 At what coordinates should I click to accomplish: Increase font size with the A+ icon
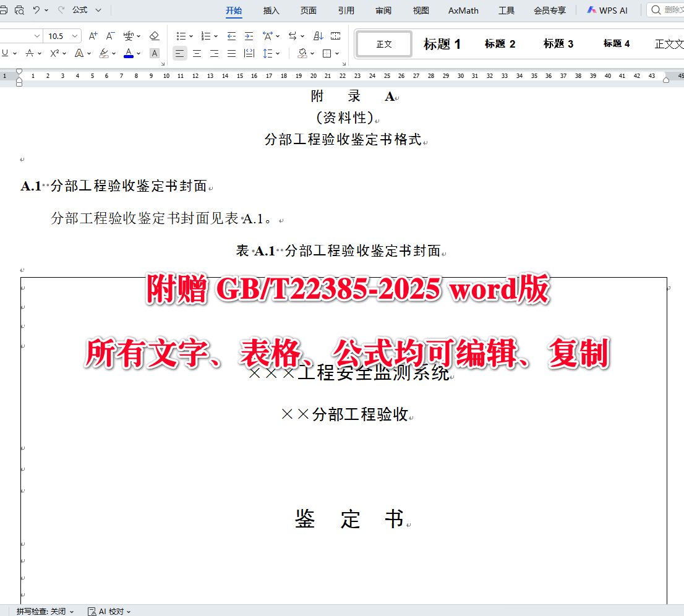(x=92, y=36)
